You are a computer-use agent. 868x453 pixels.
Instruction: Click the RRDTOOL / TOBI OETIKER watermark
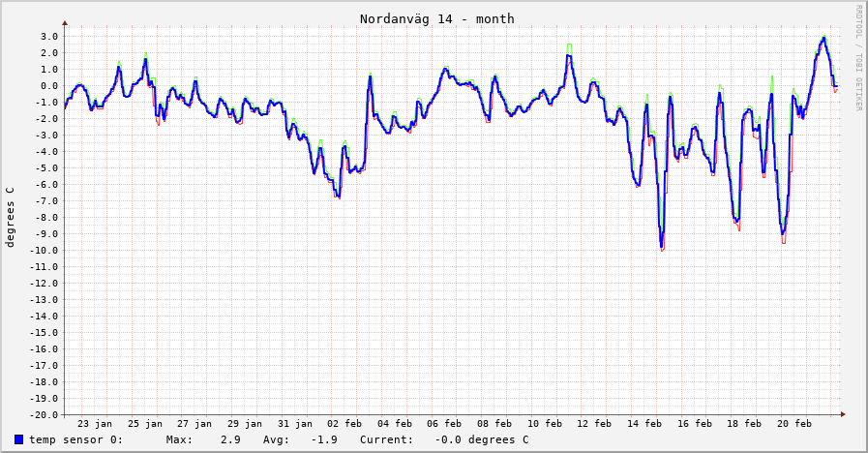tap(858, 58)
